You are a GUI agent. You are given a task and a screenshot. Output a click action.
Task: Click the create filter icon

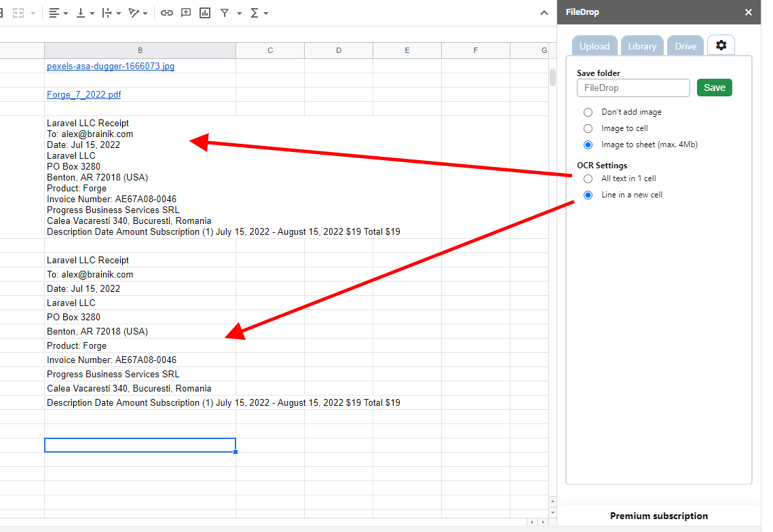tap(225, 14)
